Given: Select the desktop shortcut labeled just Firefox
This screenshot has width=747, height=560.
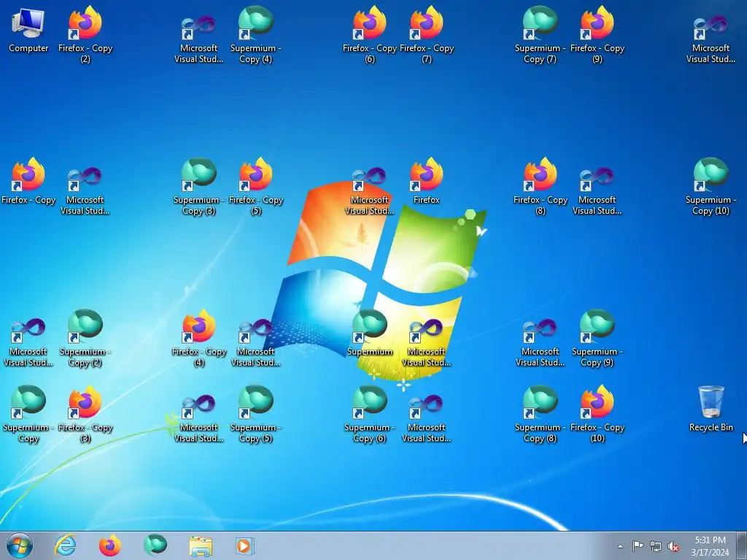Looking at the screenshot, I should (427, 182).
